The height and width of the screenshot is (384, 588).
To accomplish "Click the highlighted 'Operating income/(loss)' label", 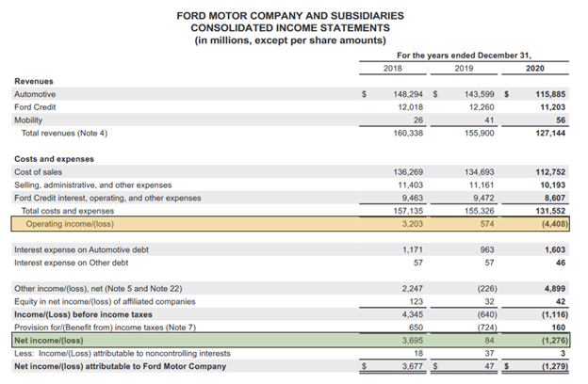I will click(x=70, y=224).
